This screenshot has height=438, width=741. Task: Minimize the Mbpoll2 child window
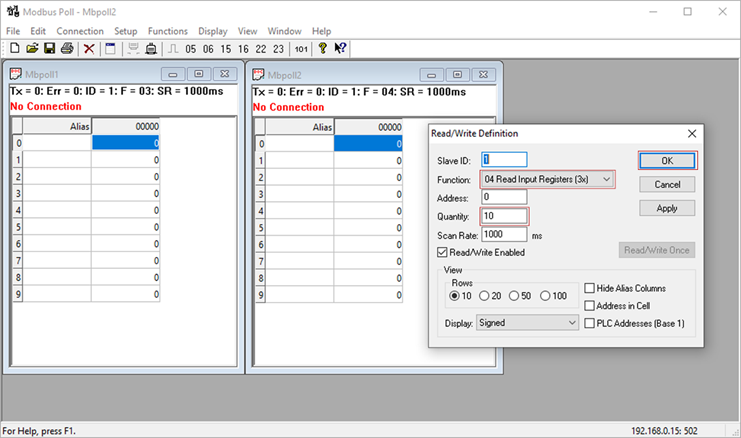[x=431, y=75]
